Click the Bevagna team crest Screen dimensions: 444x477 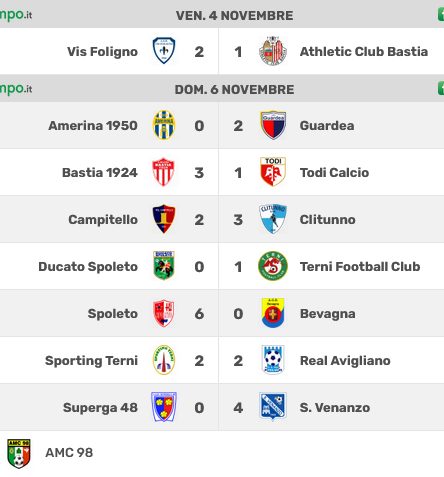click(x=273, y=313)
